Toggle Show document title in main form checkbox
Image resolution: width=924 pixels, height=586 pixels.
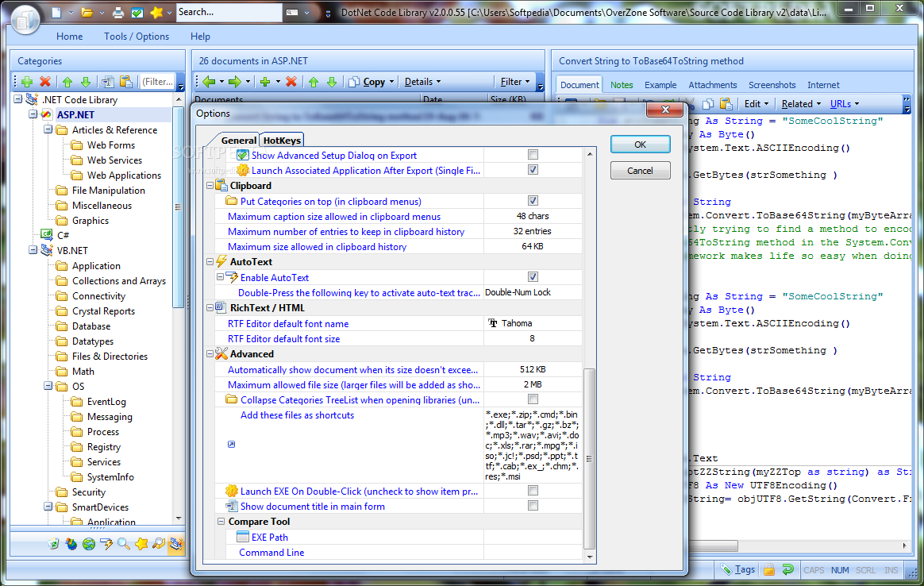coord(533,506)
